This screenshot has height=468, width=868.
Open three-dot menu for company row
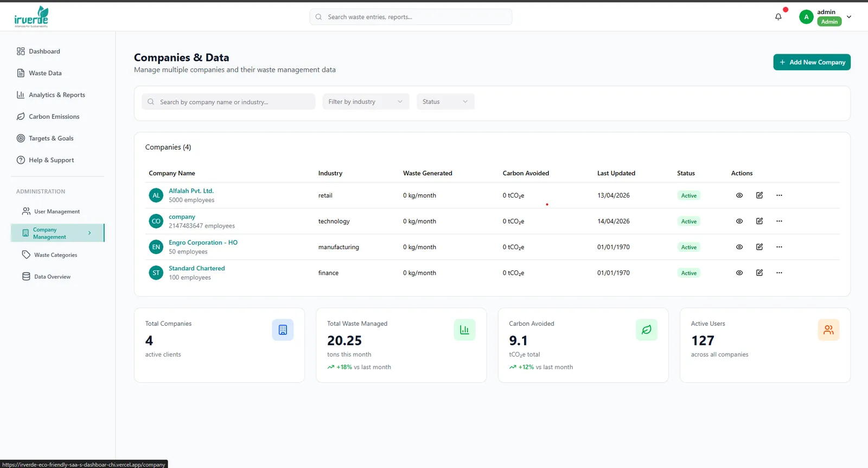click(779, 222)
